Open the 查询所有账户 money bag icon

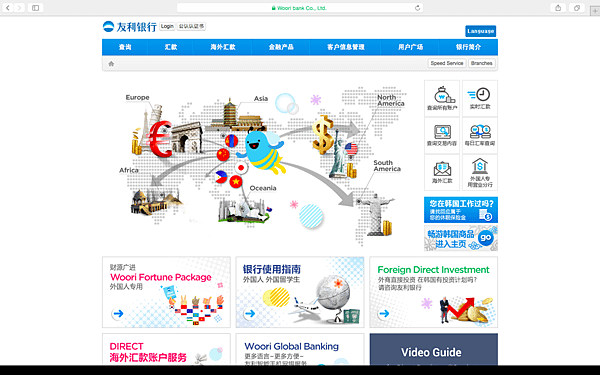[x=442, y=98]
